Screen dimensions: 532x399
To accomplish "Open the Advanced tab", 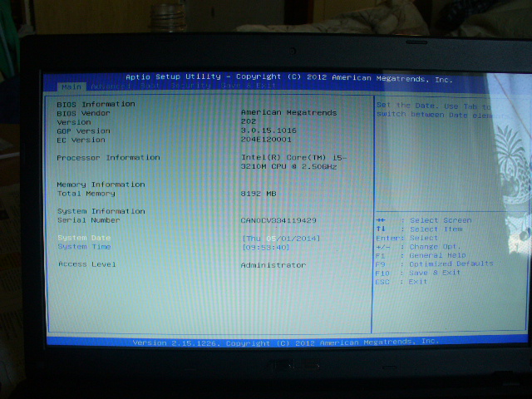I will (111, 86).
